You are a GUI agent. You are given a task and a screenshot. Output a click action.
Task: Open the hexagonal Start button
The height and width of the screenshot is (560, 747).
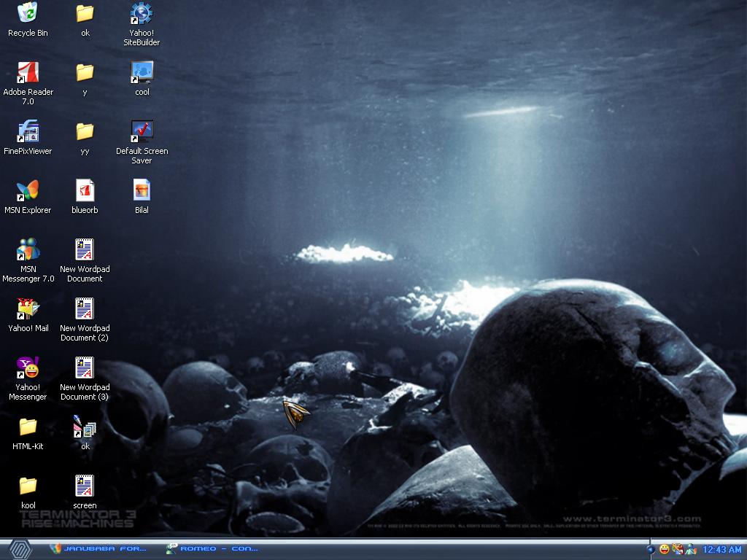pos(20,550)
